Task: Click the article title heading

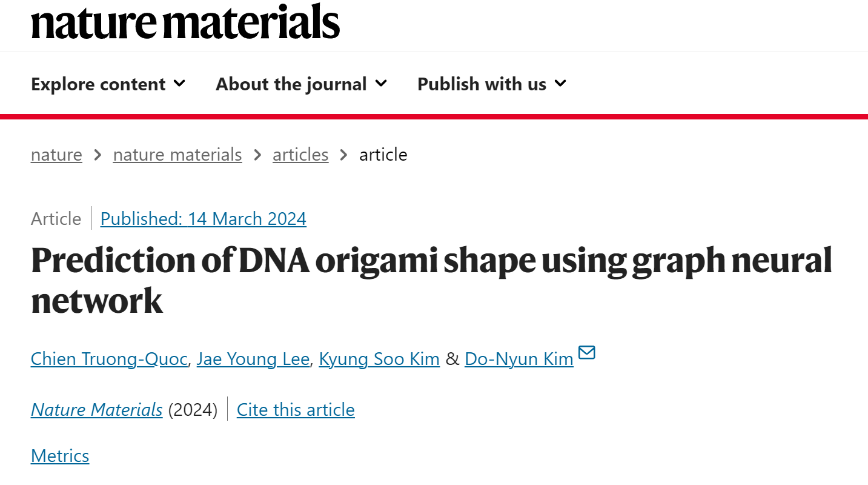Action: point(431,280)
